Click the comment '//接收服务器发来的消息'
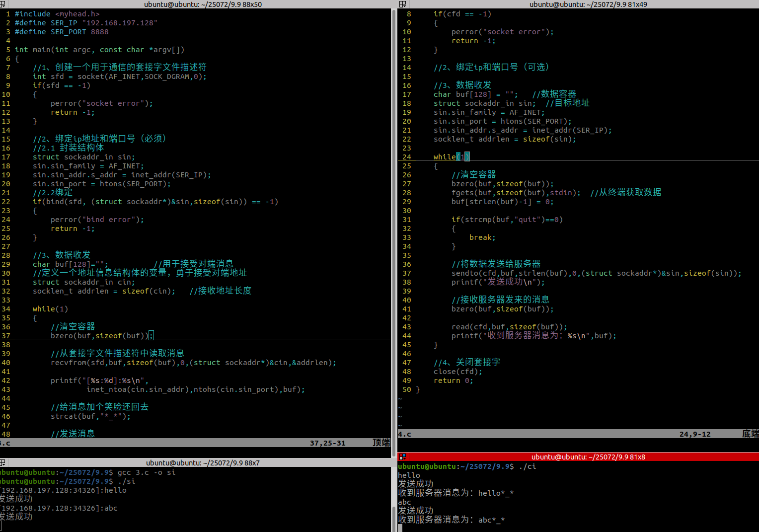This screenshot has height=532, width=759. pyautogui.click(x=500, y=300)
